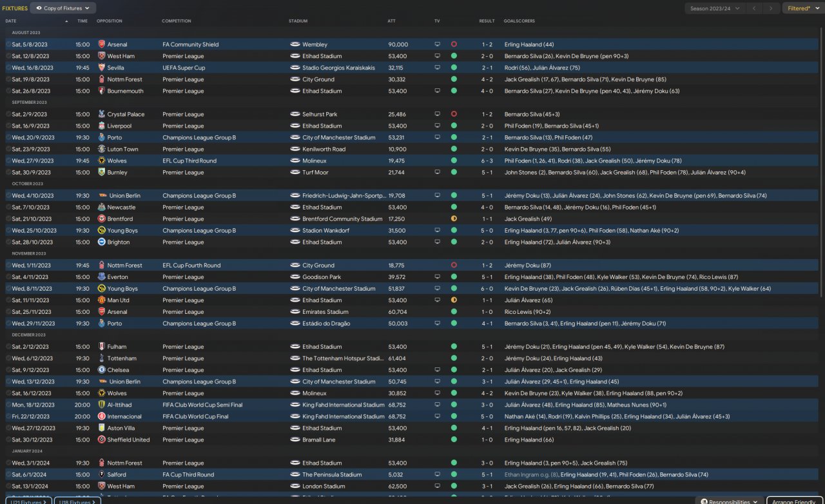
Task: Tick the selection circle for Sat, 28/10/2023
Action: (8, 242)
